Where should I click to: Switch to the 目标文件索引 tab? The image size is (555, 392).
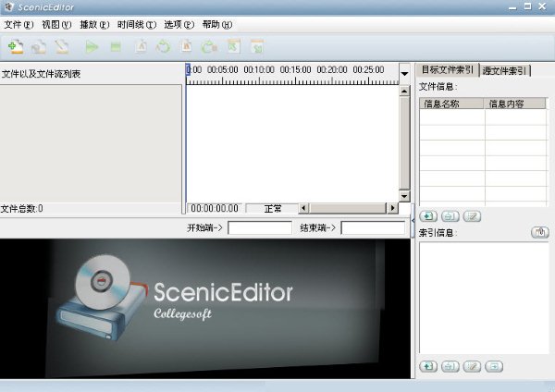(448, 69)
